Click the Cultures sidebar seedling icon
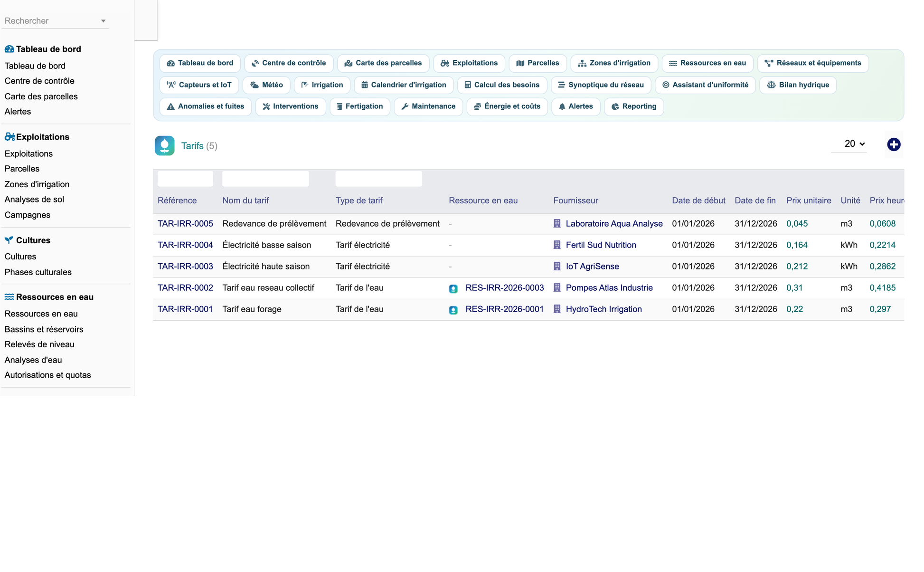924x572 pixels. [9, 240]
